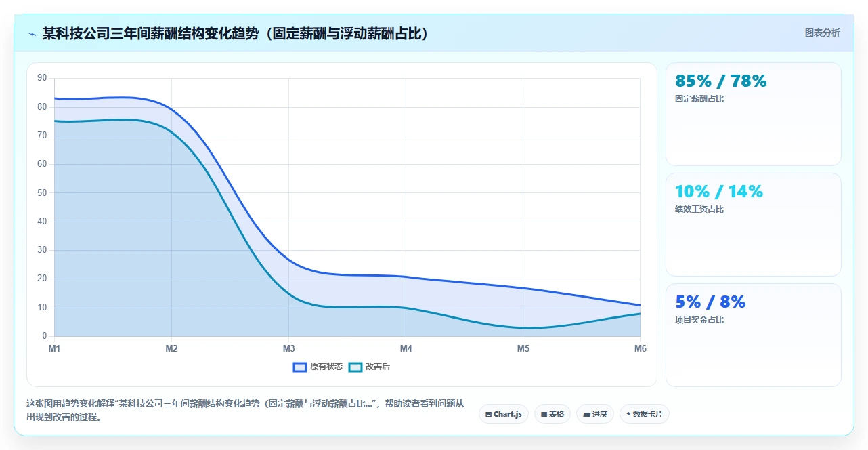868x450 pixels.
Task: Click the 图表分析 label in header
Action: 822,33
